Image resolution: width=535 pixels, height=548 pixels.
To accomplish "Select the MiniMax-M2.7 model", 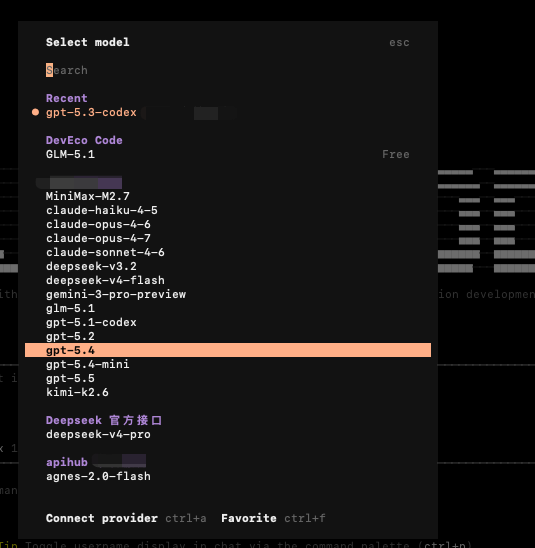I will (x=88, y=196).
